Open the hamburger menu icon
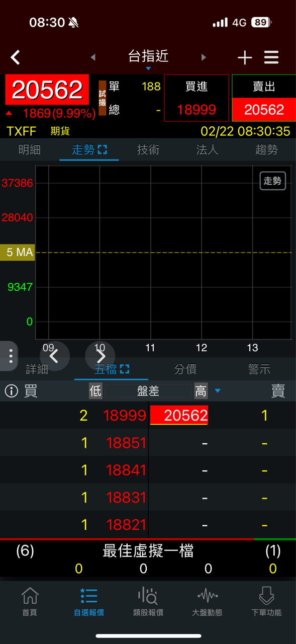Screen dimensions: 296x644 (271, 57)
